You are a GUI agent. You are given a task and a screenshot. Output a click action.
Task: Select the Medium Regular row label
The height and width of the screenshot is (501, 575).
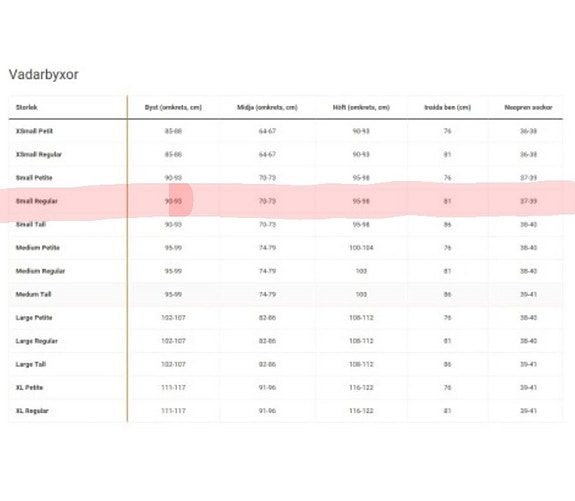40,271
